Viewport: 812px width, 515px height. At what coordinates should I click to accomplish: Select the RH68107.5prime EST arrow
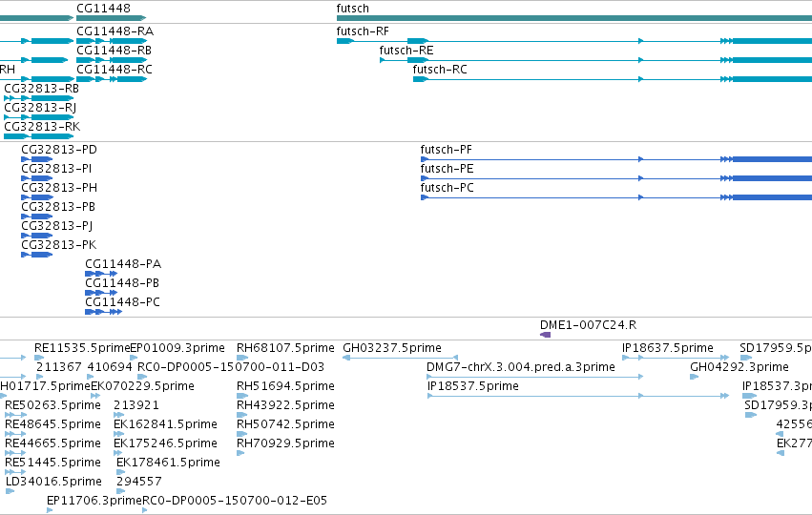tap(242, 358)
